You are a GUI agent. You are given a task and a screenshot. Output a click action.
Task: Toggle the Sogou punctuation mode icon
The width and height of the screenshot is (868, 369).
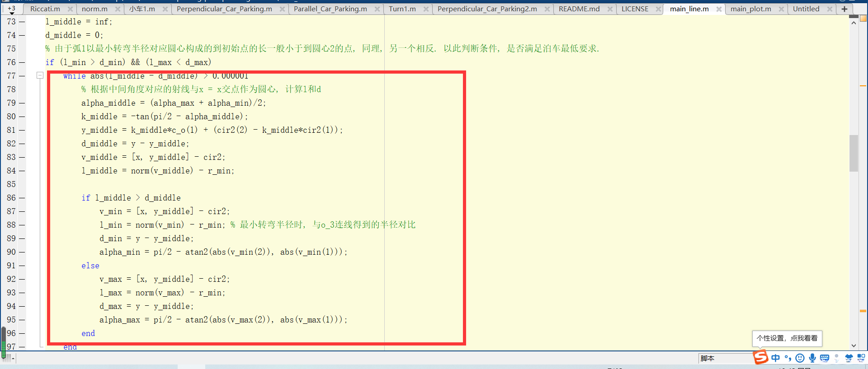788,358
